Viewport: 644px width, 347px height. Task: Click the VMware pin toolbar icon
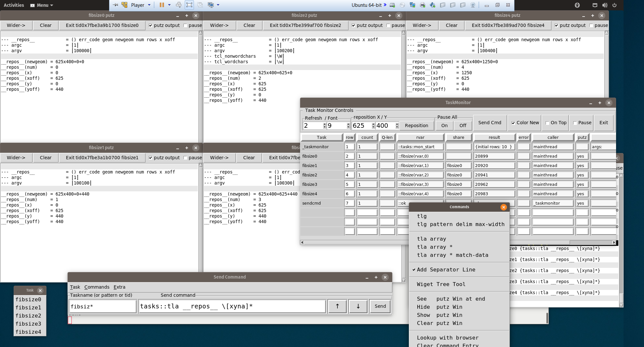115,5
